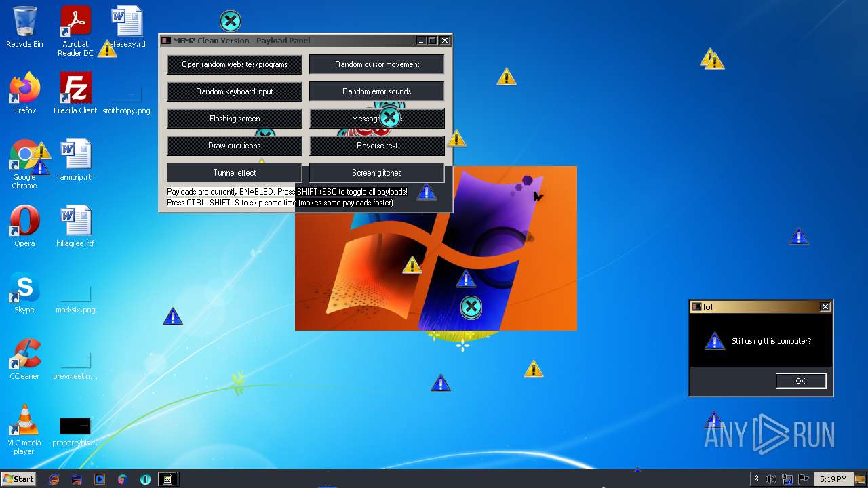Open the Windows Start menu
The image size is (868, 488).
pyautogui.click(x=18, y=479)
